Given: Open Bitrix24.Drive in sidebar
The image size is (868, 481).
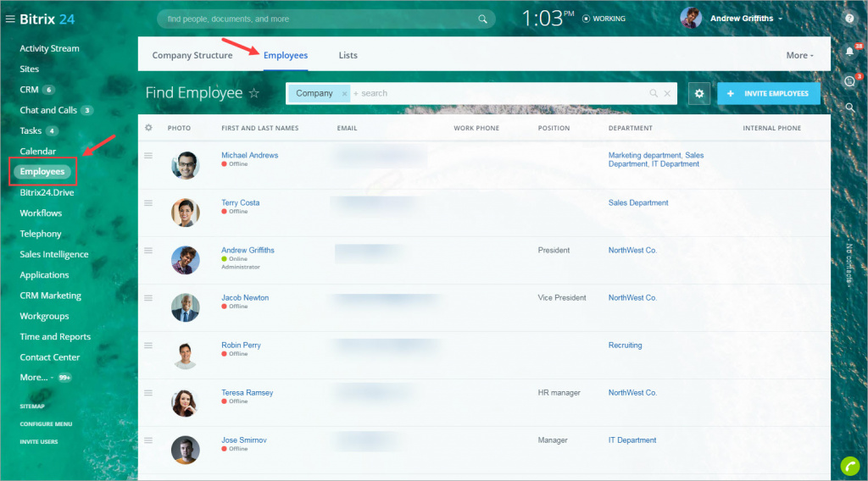Looking at the screenshot, I should (47, 192).
